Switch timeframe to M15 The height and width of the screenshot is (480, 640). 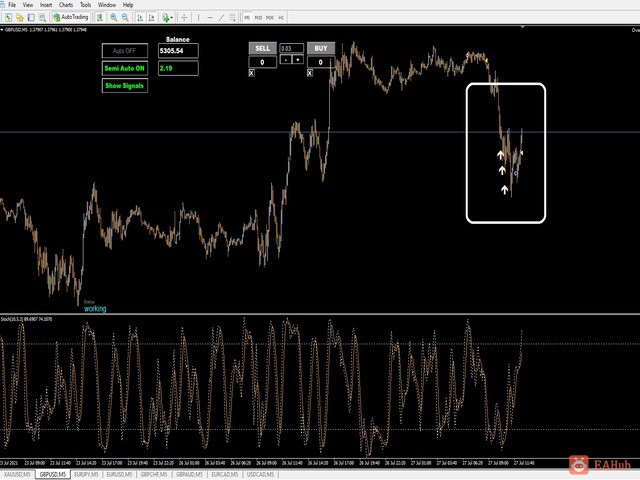point(258,18)
